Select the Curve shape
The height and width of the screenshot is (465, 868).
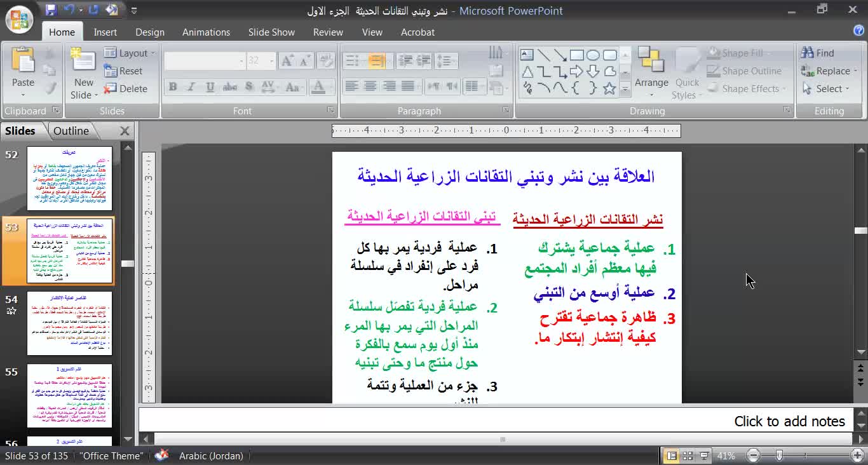[560, 88]
